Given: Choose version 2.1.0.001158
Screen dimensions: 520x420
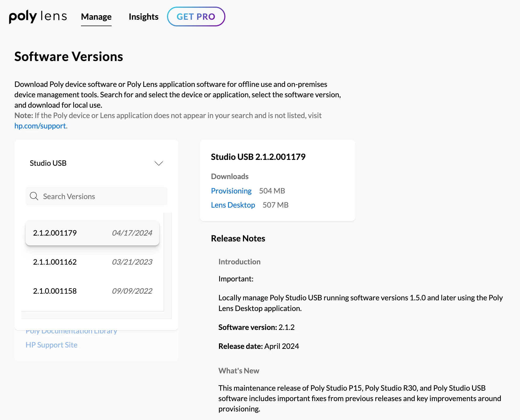Looking at the screenshot, I should point(55,291).
